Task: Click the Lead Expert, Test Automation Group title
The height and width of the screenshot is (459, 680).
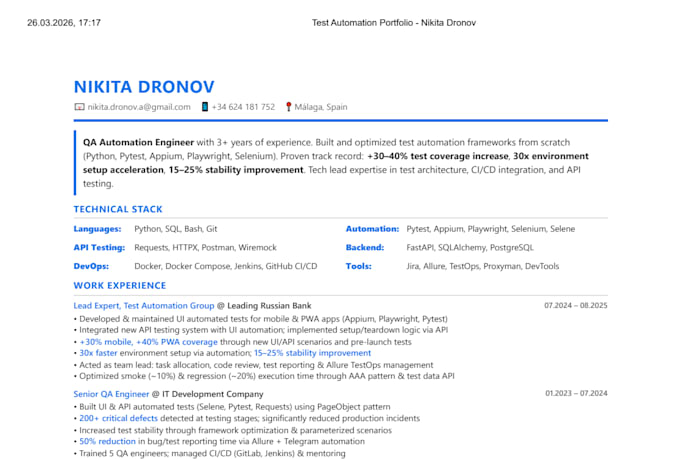Action: (x=144, y=305)
